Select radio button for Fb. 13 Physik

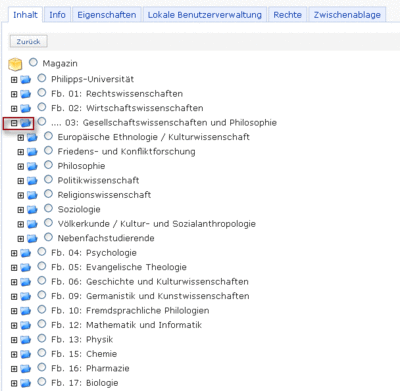[42, 338]
